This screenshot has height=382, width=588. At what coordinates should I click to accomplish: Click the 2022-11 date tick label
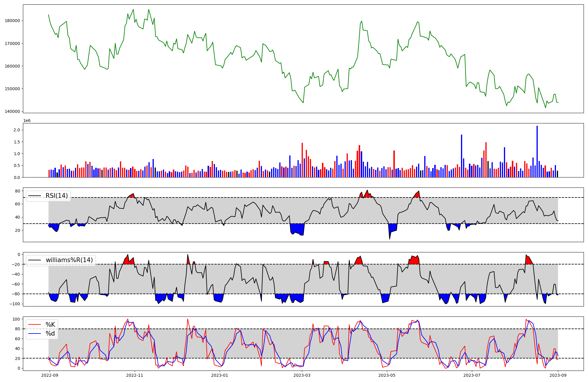(135, 375)
